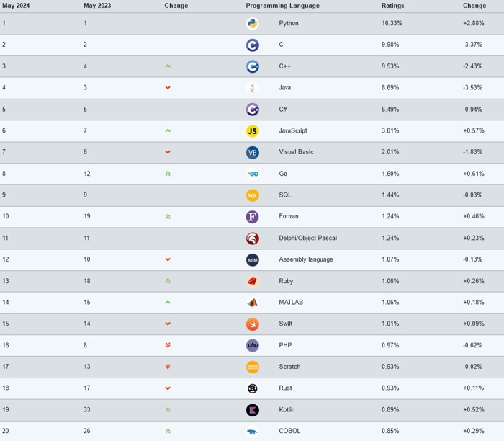Screen dimensions: 504x441
Task: Click the double up arrow in Go row
Action: [x=168, y=174]
